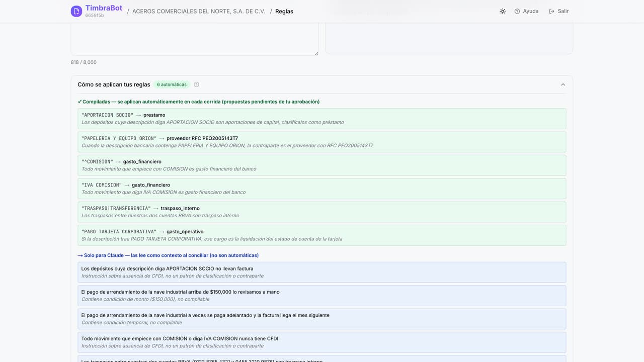
Task: Click the TimbraBot brand name
Action: 104,8
